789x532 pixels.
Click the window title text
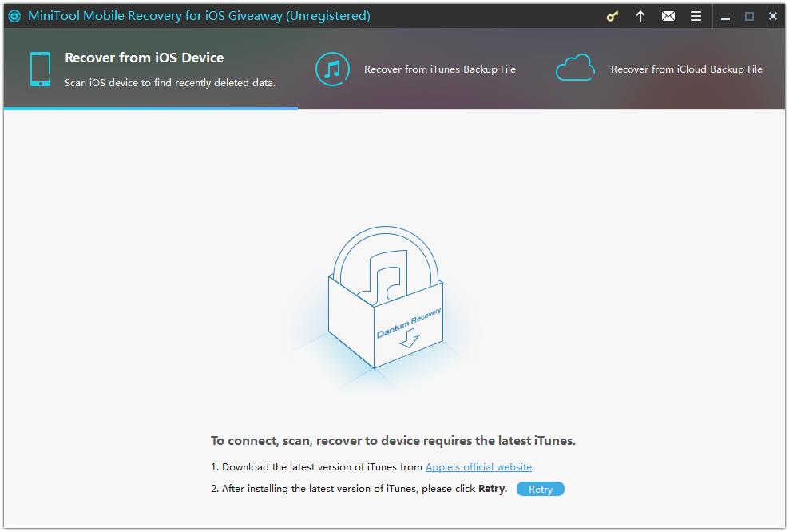(x=199, y=16)
